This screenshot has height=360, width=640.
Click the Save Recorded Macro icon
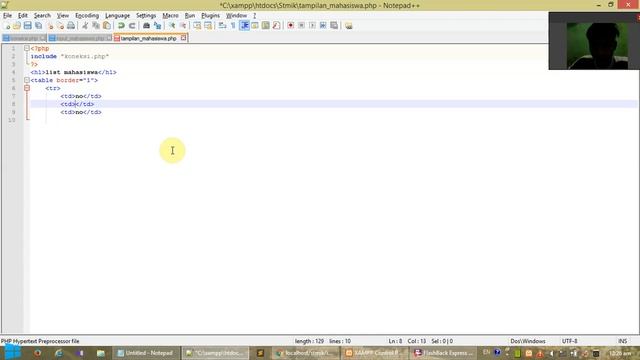point(334,26)
